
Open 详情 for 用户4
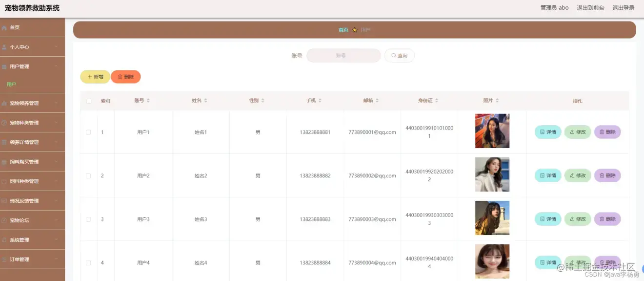point(548,262)
